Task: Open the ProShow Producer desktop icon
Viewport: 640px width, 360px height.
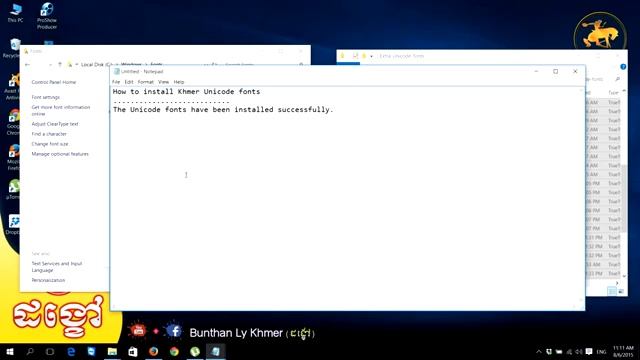Action: [x=47, y=16]
